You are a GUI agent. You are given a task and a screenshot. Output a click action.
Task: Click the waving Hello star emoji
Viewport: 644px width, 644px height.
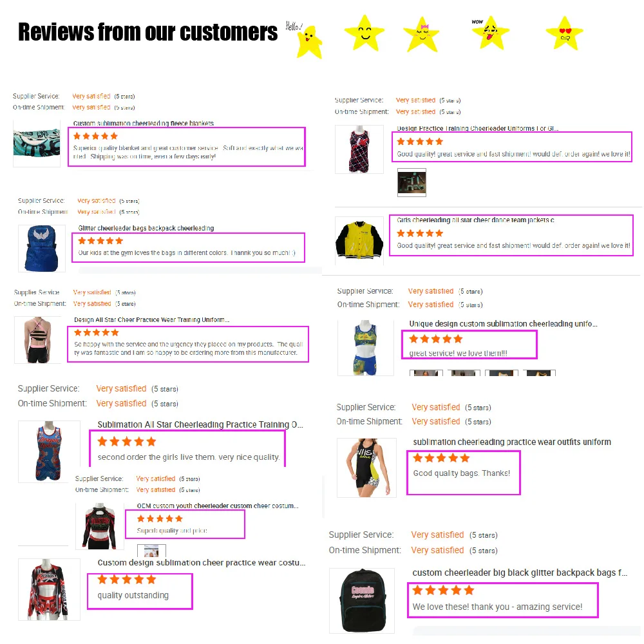[x=309, y=42]
